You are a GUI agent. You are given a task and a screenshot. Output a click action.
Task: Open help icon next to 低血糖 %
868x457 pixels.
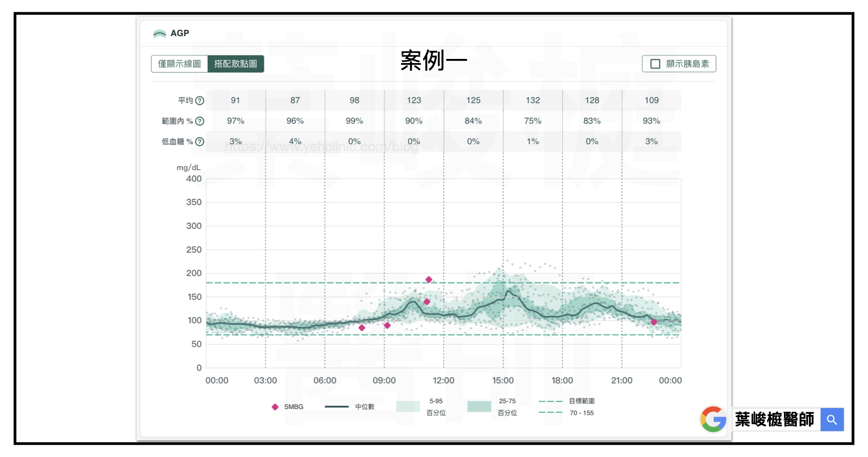coord(200,142)
